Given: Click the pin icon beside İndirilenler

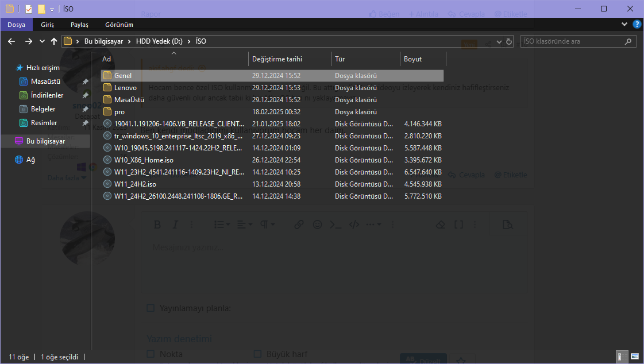Looking at the screenshot, I should click(86, 95).
